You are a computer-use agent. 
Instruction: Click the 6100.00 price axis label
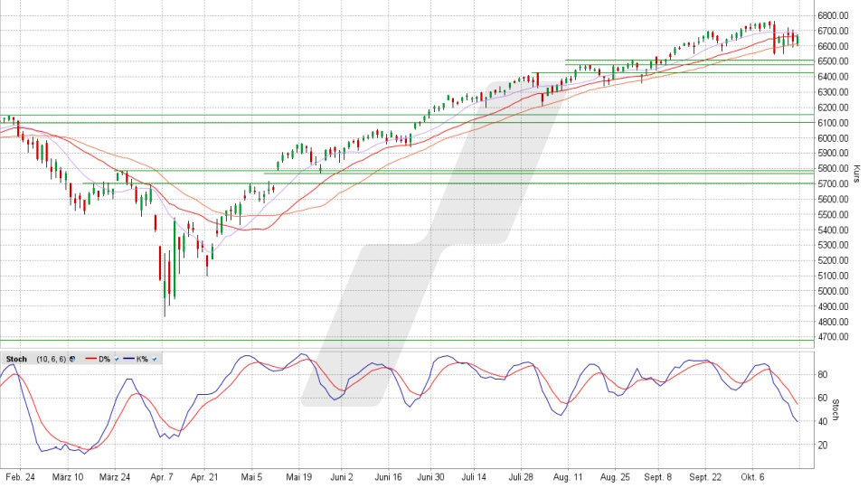click(831, 123)
